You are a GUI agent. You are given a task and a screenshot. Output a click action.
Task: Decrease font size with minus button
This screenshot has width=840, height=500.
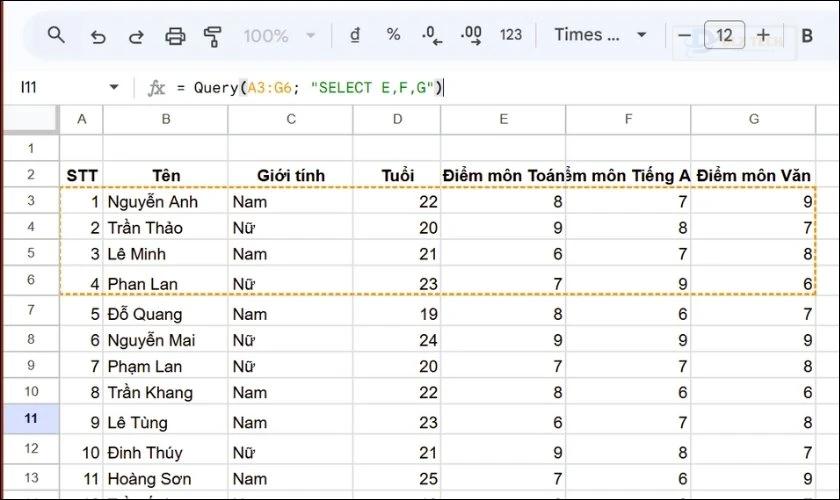[684, 35]
